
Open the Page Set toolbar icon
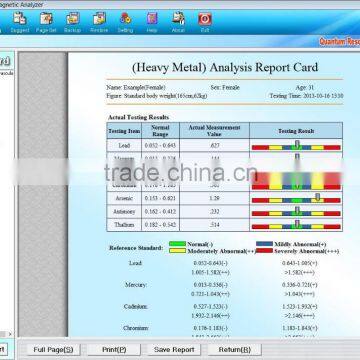(x=46, y=22)
